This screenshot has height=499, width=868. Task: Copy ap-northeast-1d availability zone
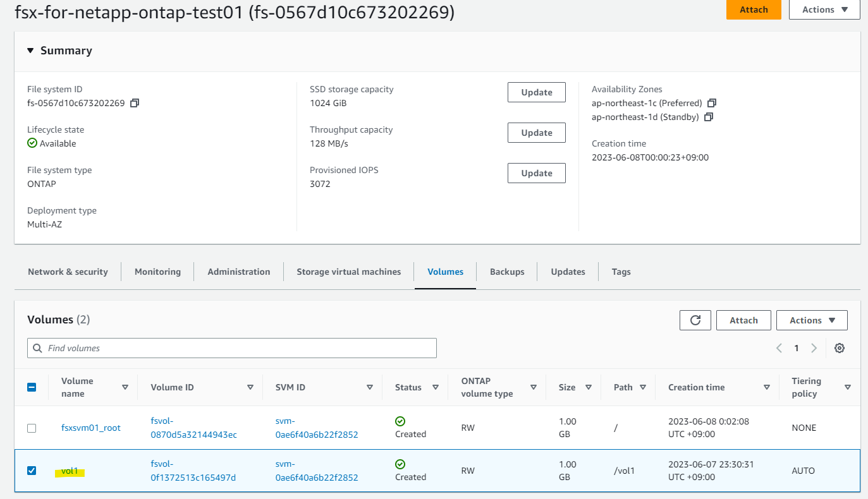point(708,117)
